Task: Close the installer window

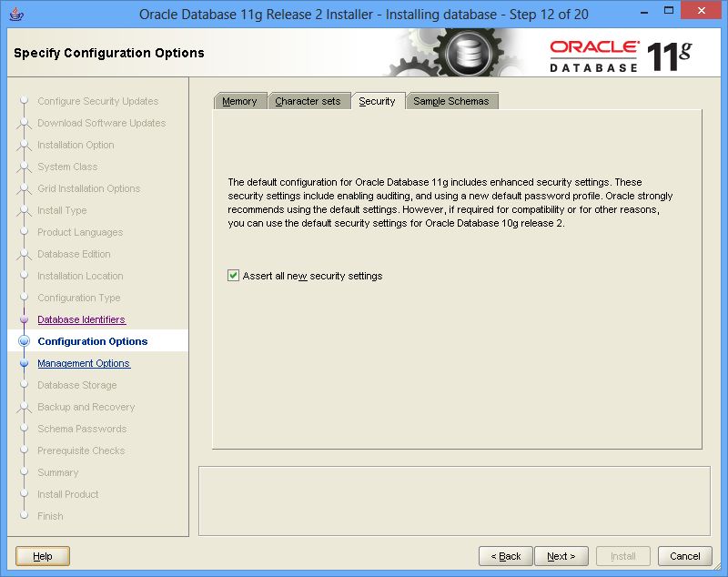Action: coord(701,11)
